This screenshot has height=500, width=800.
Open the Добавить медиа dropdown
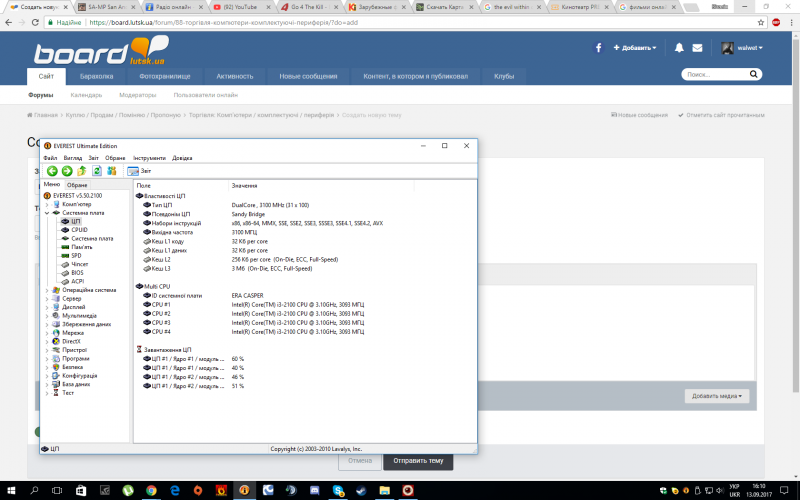tap(716, 396)
